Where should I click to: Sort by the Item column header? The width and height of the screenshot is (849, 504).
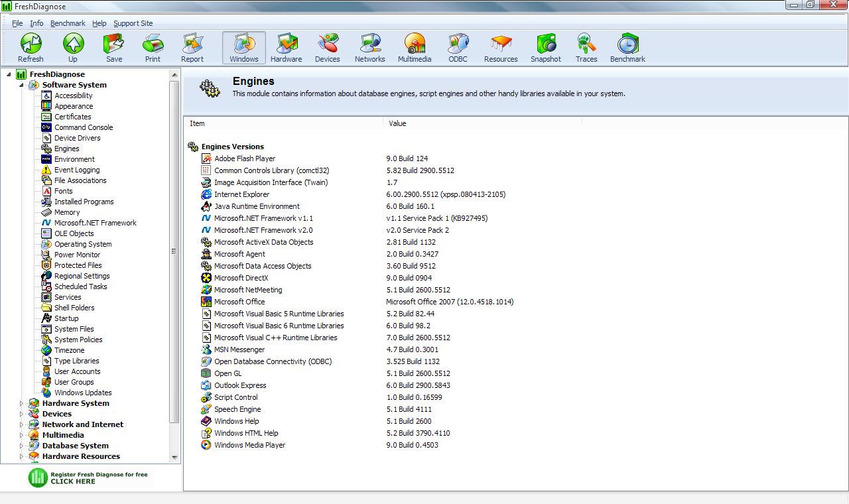[x=283, y=123]
